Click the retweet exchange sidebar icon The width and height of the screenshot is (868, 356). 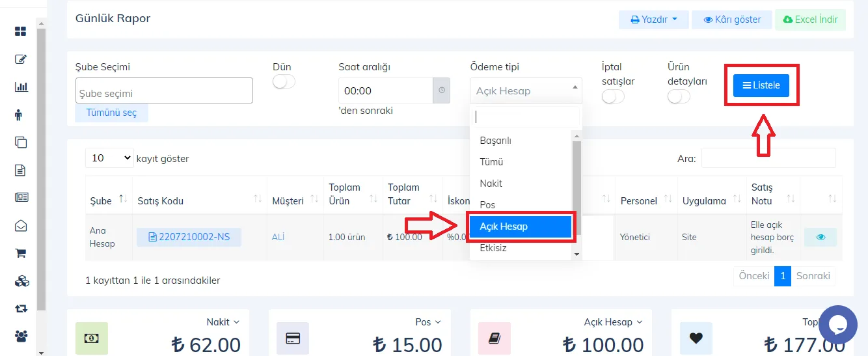click(x=21, y=309)
